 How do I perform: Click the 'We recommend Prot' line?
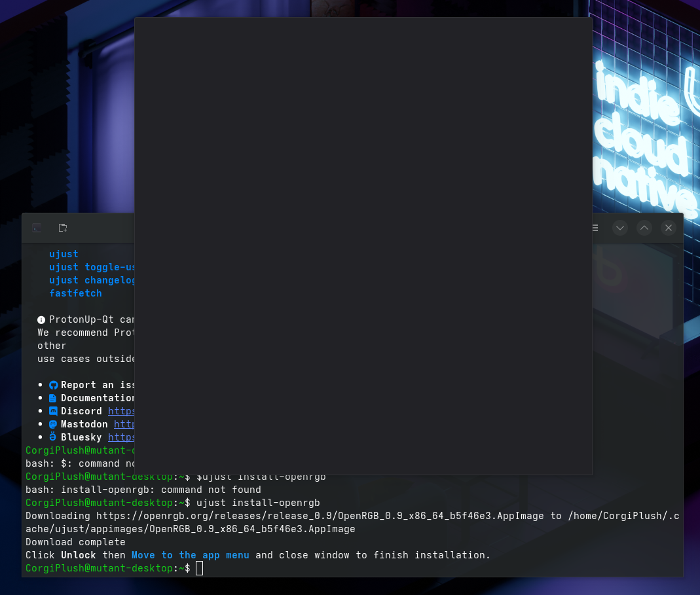point(86,333)
